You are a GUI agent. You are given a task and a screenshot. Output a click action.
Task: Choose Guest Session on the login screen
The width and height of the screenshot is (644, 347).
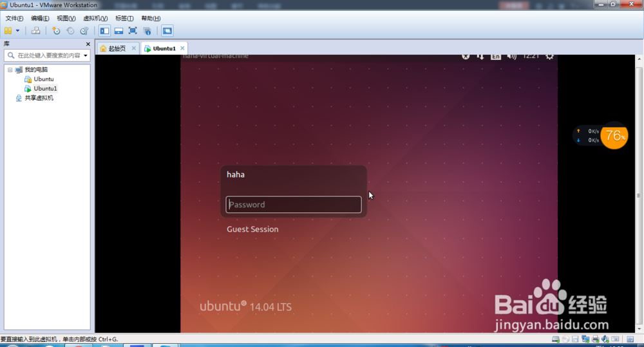point(252,229)
